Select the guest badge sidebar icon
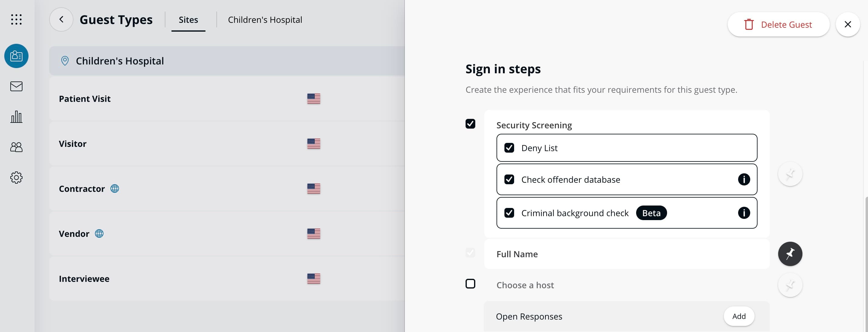The height and width of the screenshot is (332, 868). pyautogui.click(x=16, y=56)
